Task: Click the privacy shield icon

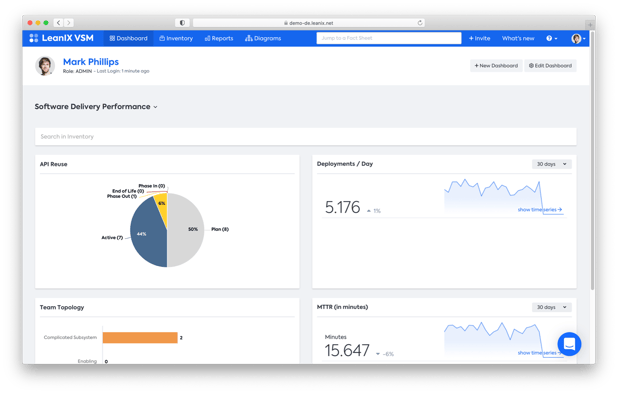Action: (x=182, y=23)
